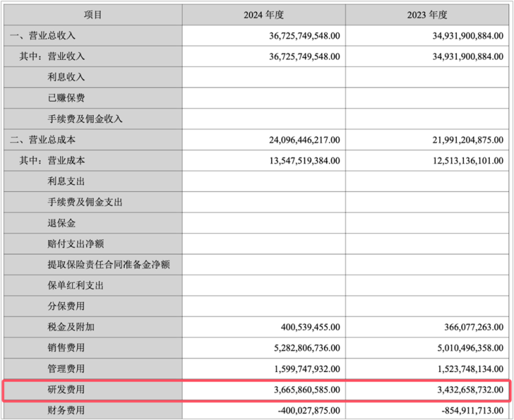Click the 提取保险责任合同准备金净额 label
The width and height of the screenshot is (514, 420).
[x=109, y=264]
